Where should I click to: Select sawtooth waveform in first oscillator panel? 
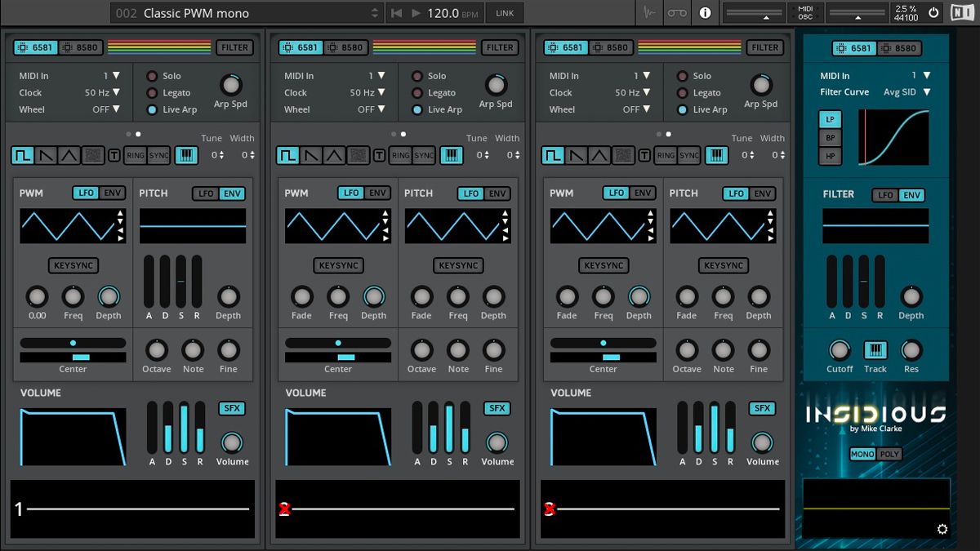(x=47, y=155)
